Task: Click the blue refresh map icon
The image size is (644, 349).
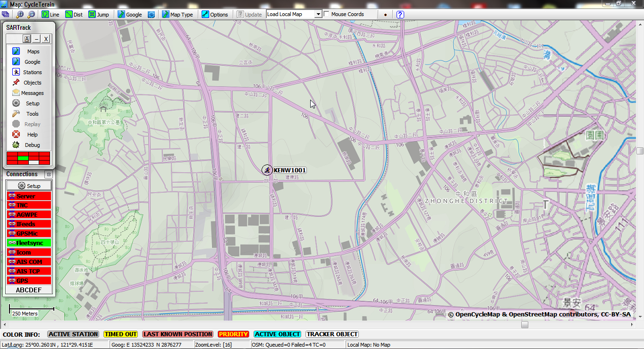Action: pyautogui.click(x=151, y=15)
